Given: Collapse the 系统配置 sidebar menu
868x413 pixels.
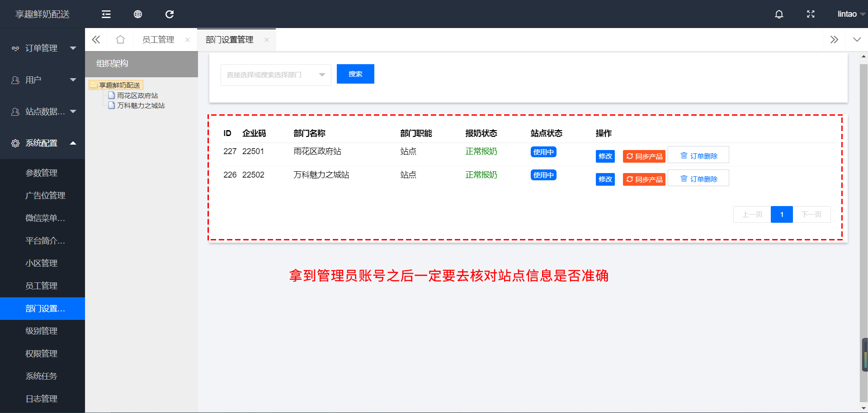Looking at the screenshot, I should 42,143.
